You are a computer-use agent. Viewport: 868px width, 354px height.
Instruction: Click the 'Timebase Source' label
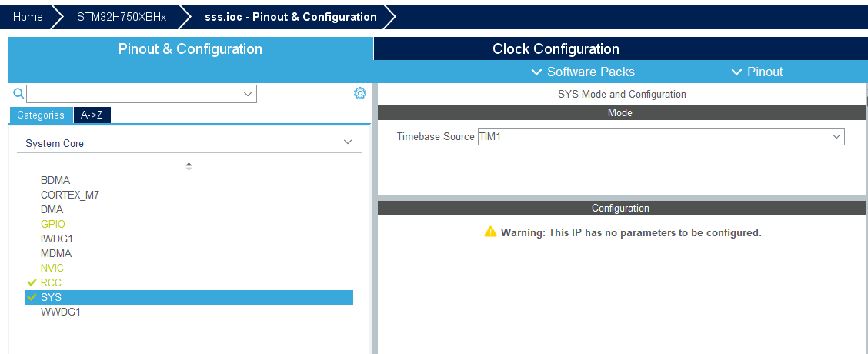point(436,136)
